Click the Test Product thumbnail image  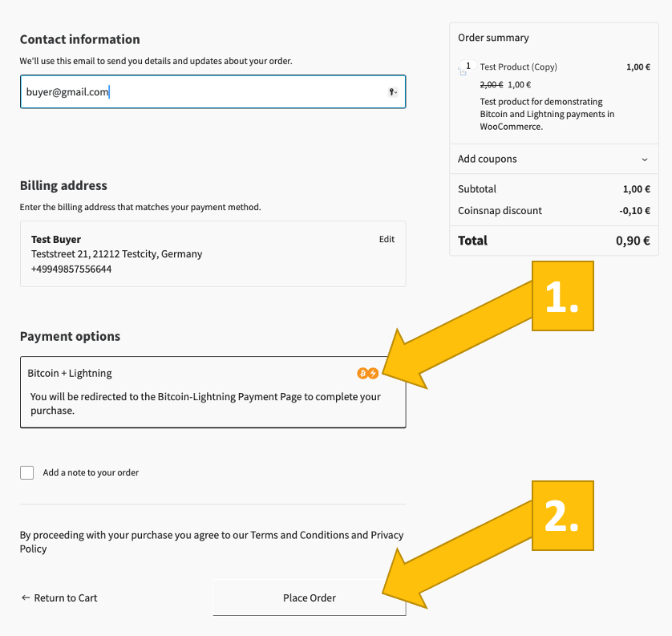(464, 72)
